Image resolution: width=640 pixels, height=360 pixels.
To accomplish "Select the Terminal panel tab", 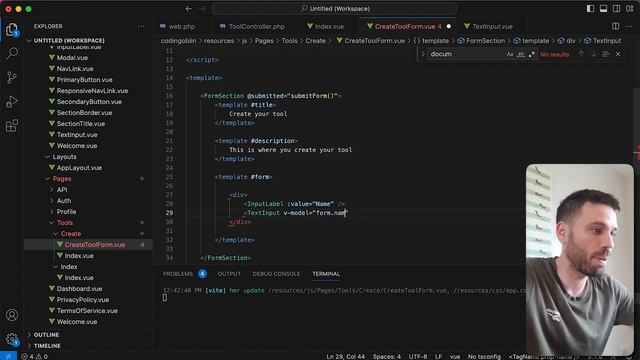I will [x=326, y=274].
